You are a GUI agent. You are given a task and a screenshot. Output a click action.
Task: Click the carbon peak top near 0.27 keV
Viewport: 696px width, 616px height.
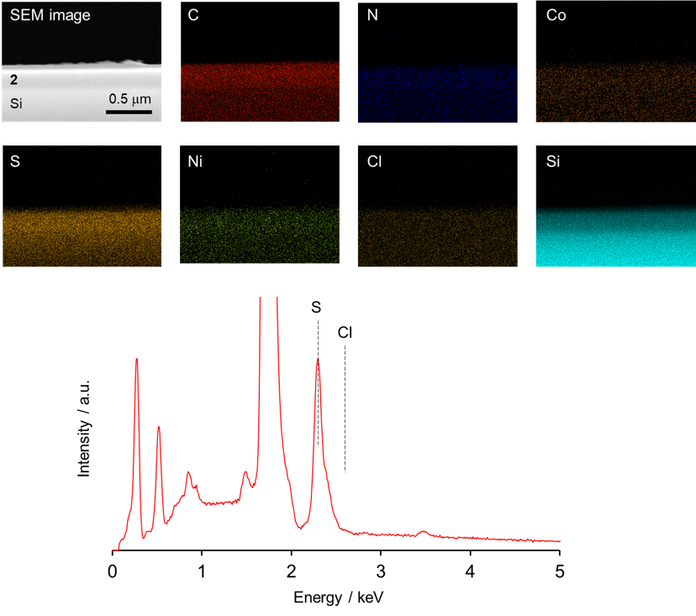tap(137, 359)
